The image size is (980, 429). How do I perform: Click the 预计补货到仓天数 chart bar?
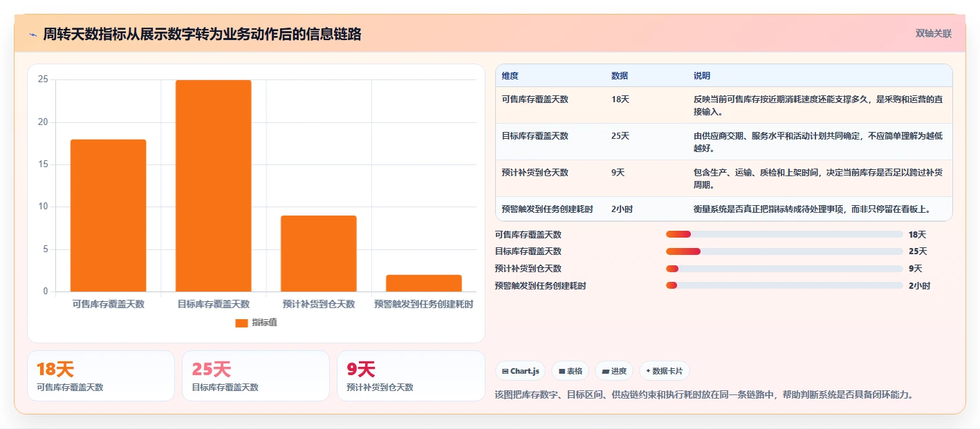point(319,254)
